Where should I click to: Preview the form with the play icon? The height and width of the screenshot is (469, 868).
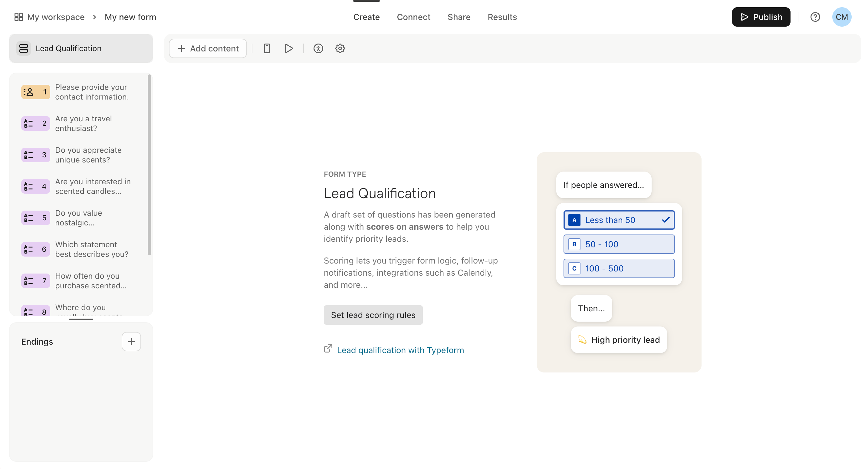coord(289,48)
